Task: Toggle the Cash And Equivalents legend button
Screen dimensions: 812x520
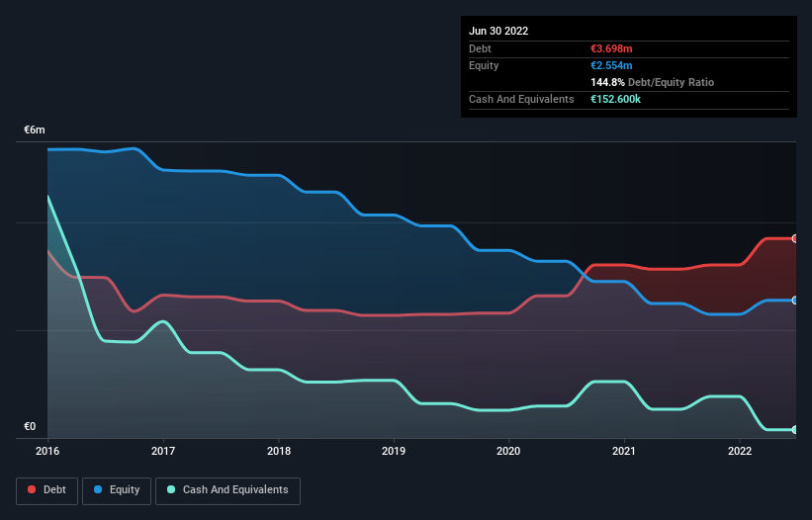Action: (227, 490)
